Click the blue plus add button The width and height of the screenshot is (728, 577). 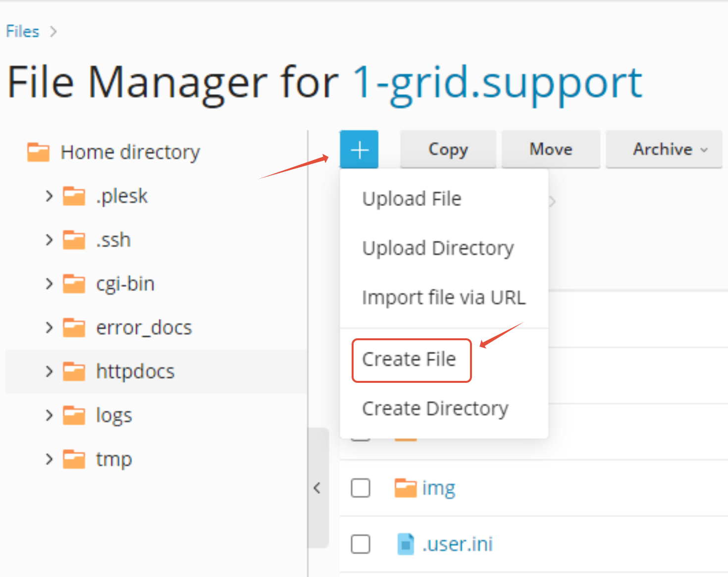tap(359, 149)
